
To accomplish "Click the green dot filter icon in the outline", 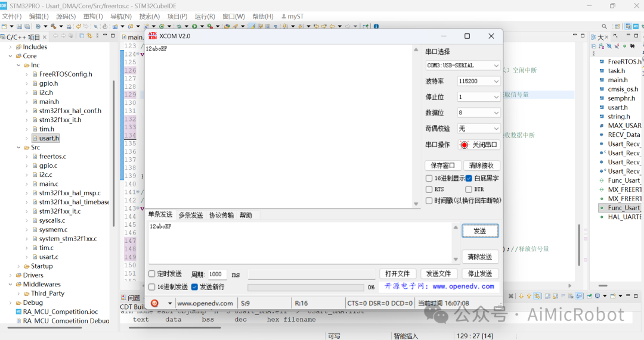I will 625,46.
